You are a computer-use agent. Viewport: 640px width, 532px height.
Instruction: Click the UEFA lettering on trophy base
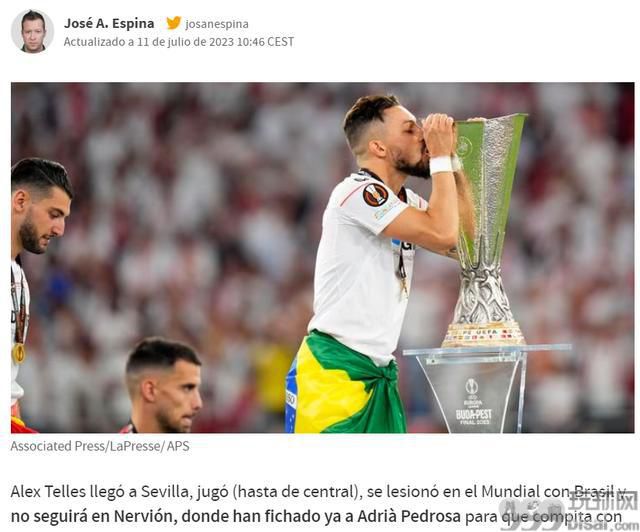tap(489, 332)
